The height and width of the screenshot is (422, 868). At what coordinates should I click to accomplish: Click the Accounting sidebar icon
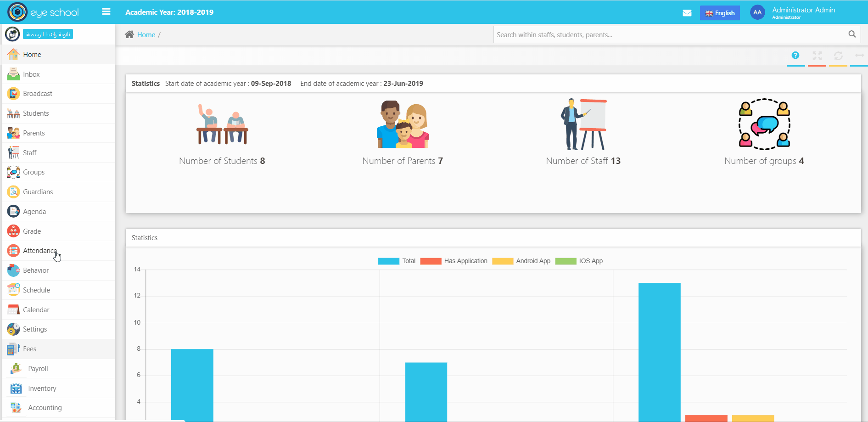tap(16, 408)
